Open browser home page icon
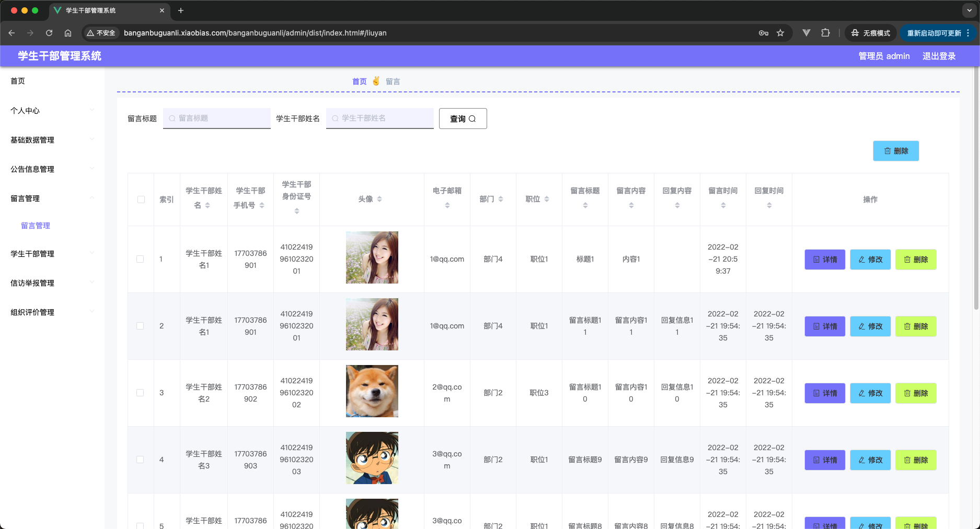Image resolution: width=980 pixels, height=529 pixels. tap(68, 33)
